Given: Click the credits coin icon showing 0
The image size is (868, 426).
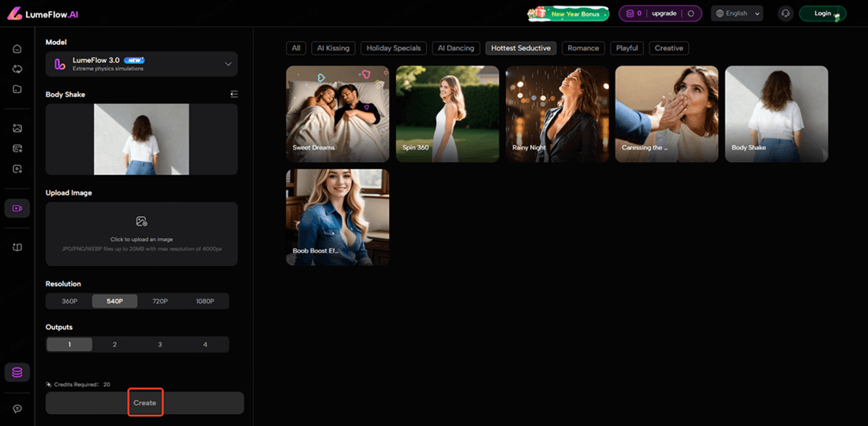Looking at the screenshot, I should click(x=630, y=13).
